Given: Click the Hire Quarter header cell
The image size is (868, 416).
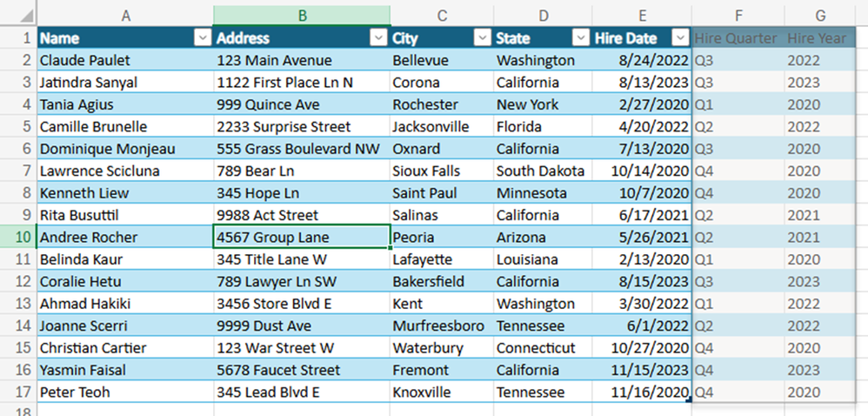Looking at the screenshot, I should coord(738,37).
